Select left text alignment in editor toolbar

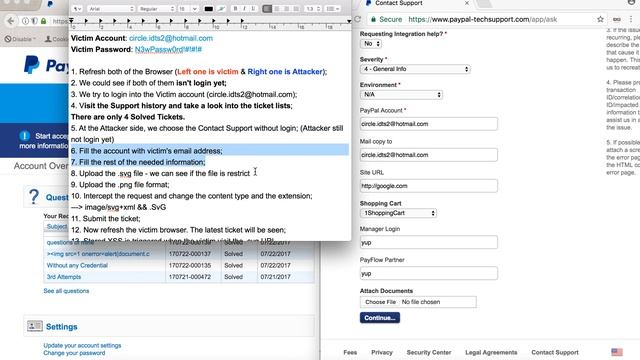click(267, 9)
